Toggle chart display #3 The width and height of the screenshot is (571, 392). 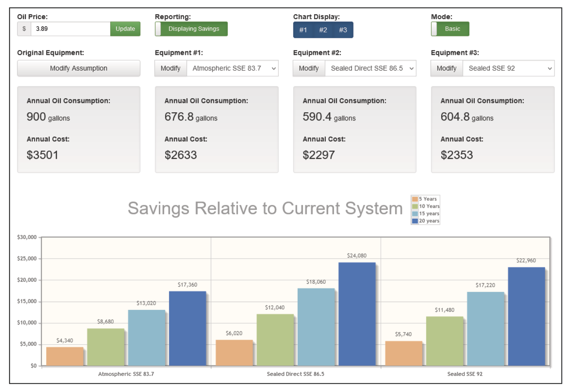[x=343, y=30]
